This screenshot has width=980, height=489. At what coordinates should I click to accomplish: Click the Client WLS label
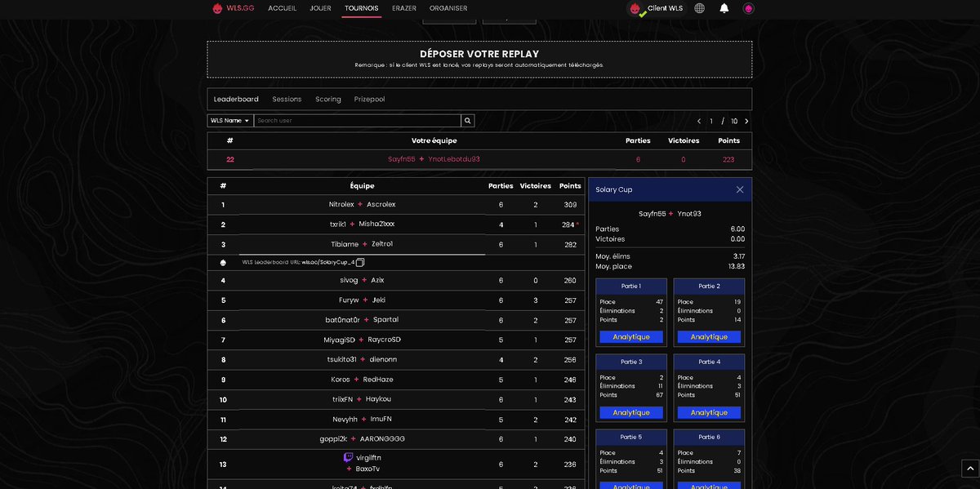665,8
